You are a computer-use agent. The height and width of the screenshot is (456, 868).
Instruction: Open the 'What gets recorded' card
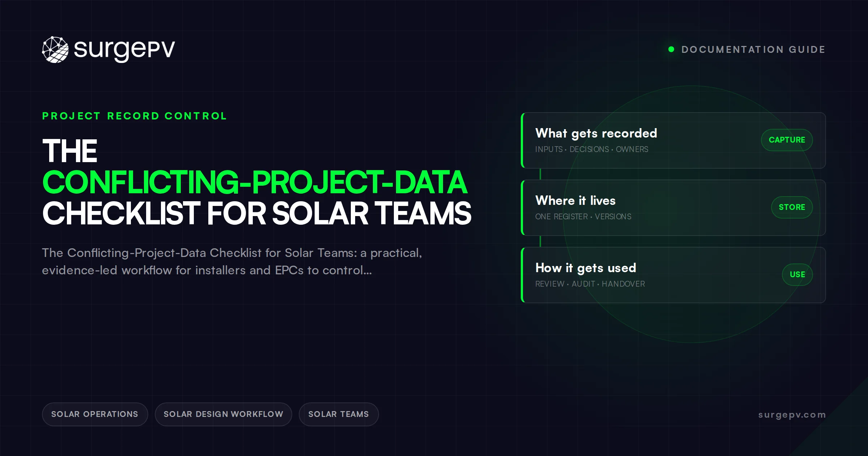pos(673,140)
